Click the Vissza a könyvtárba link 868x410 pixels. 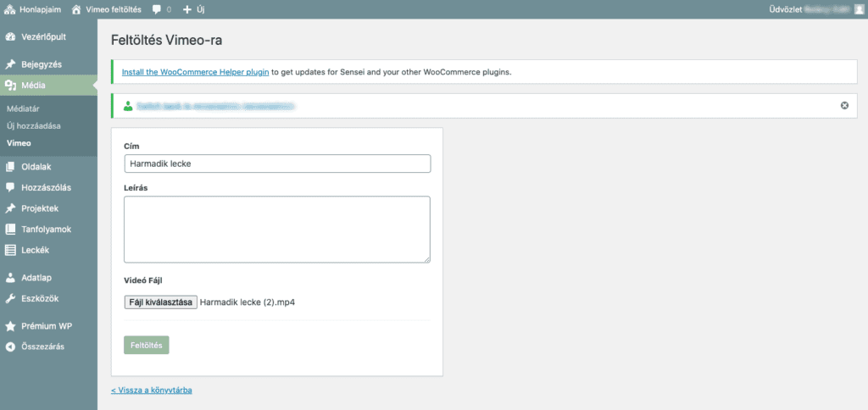[x=152, y=390]
